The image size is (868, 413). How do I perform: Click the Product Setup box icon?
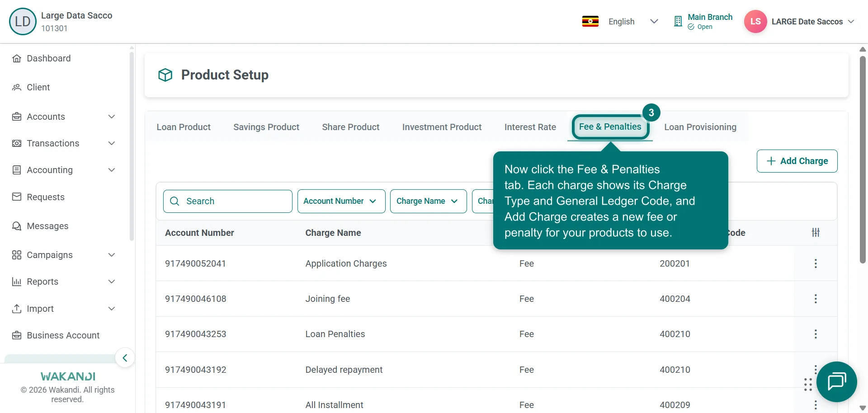coord(165,75)
